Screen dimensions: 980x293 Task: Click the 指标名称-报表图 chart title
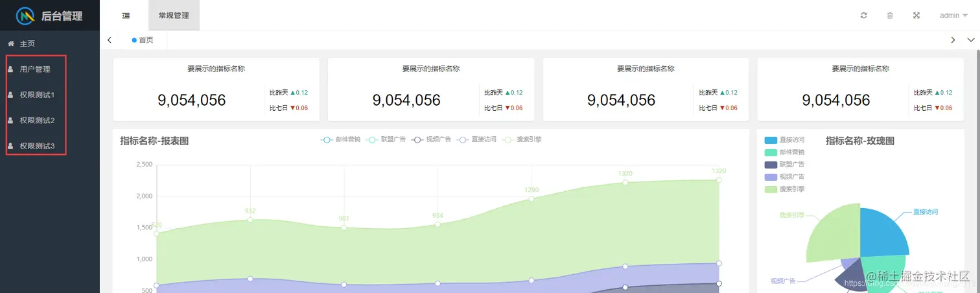pyautogui.click(x=154, y=141)
